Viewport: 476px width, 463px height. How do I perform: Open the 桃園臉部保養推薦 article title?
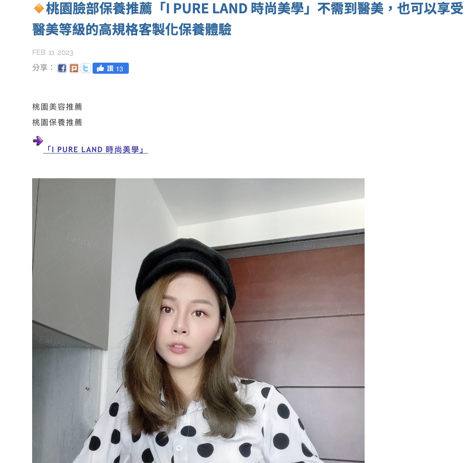(248, 19)
